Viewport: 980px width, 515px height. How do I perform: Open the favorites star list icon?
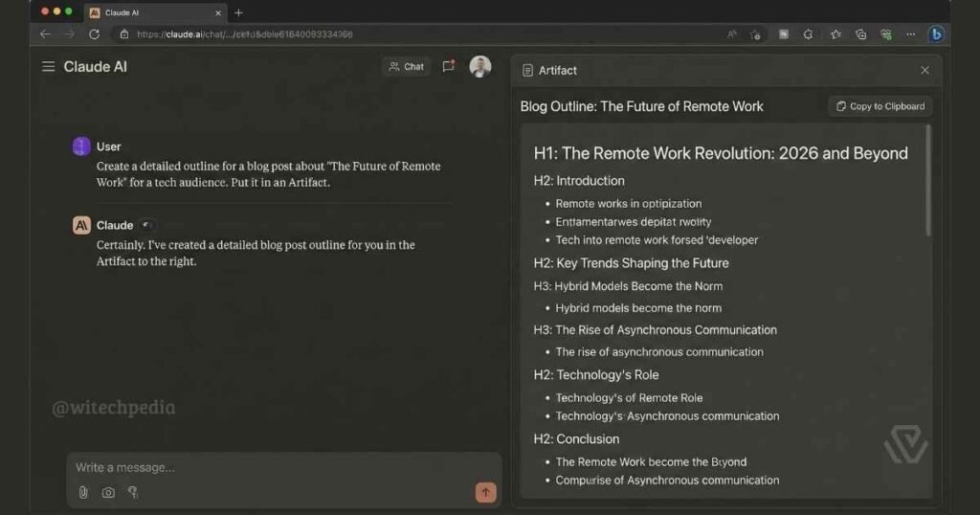click(x=835, y=34)
